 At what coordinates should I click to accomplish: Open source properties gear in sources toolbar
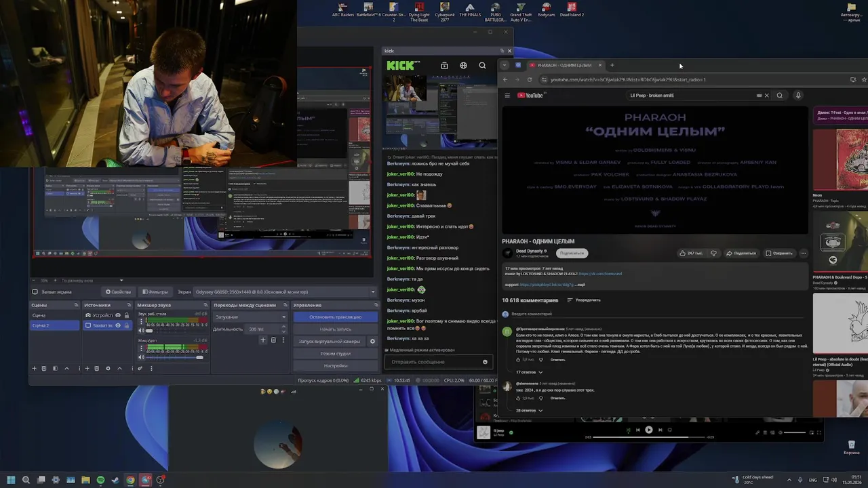108,369
